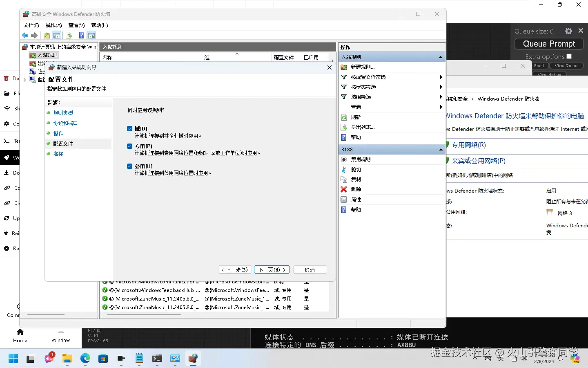Expand 监视 tree node chevron
The image size is (588, 368).
pos(24,80)
